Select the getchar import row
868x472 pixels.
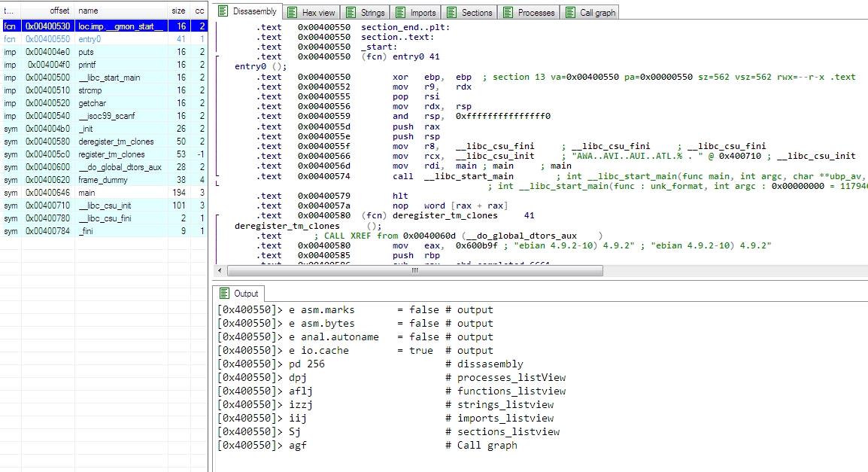(x=104, y=103)
